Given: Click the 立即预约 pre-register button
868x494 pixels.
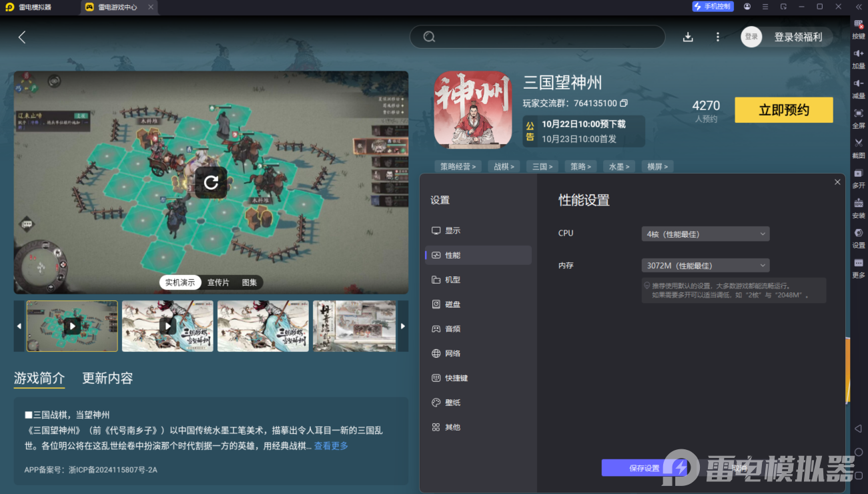Looking at the screenshot, I should click(x=783, y=109).
